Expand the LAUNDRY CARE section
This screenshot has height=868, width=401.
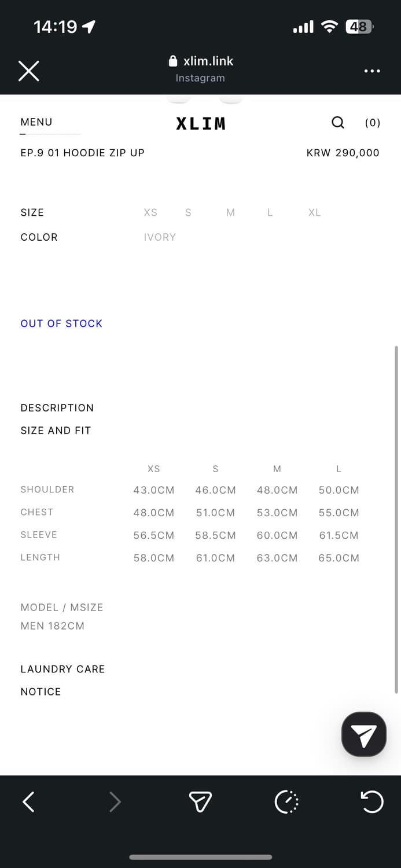[x=62, y=669]
